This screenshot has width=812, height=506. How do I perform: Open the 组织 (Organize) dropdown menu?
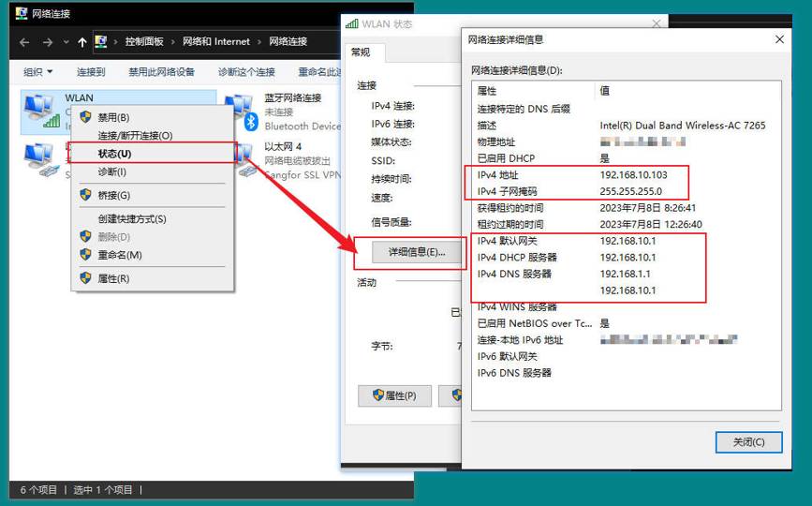pyautogui.click(x=38, y=72)
